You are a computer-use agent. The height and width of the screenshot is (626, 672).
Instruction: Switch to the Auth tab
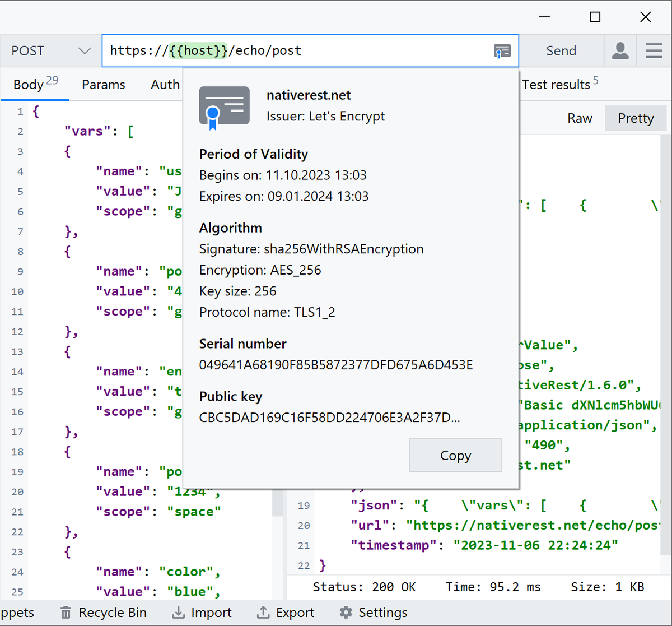pos(165,85)
